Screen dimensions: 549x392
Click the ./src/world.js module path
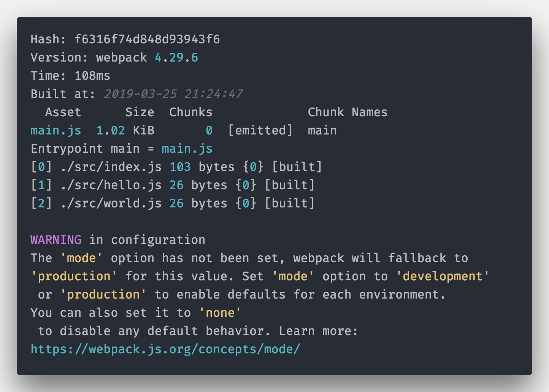111,203
